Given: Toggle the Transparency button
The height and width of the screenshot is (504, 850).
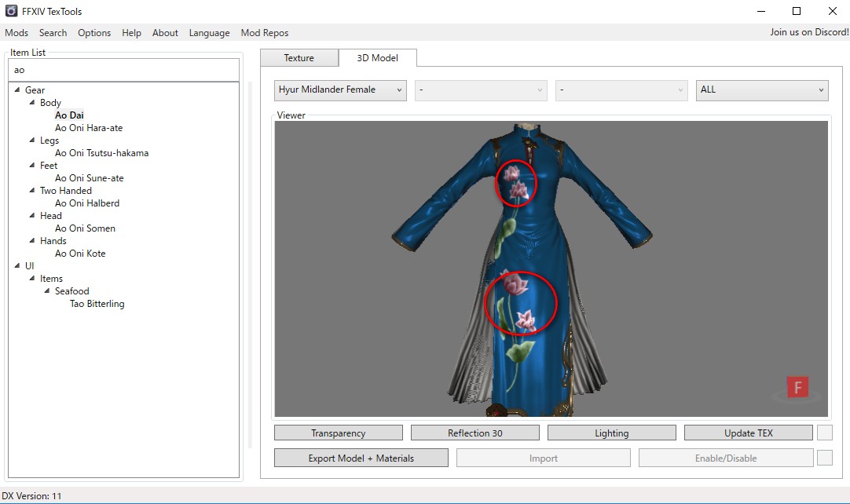Looking at the screenshot, I should (x=338, y=433).
